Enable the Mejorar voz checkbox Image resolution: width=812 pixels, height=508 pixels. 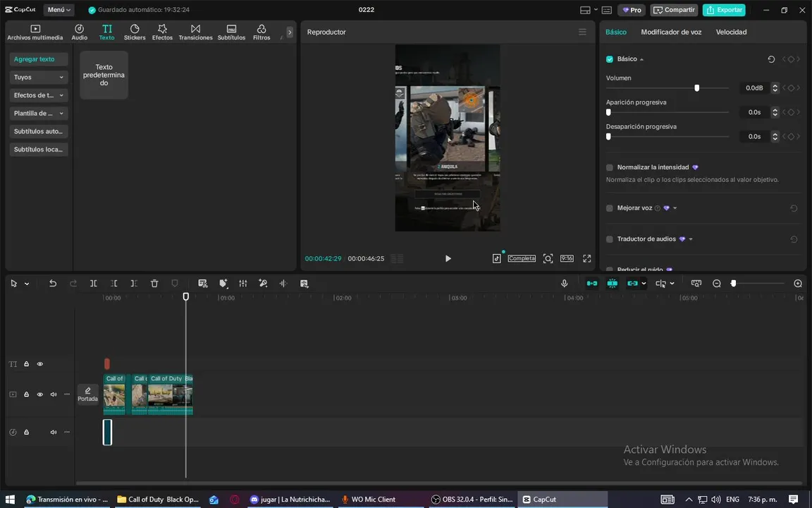(x=610, y=208)
